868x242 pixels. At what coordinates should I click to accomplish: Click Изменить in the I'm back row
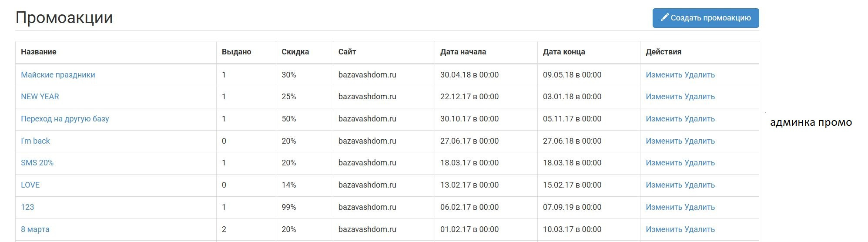[664, 141]
